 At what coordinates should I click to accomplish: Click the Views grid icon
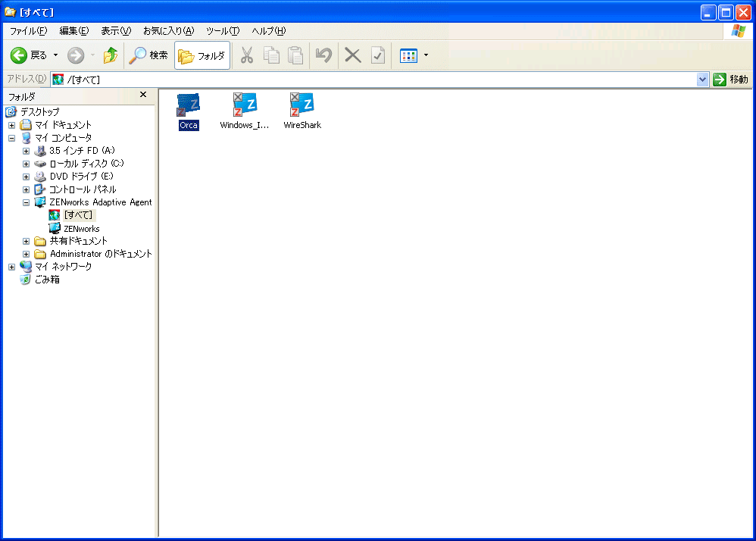point(409,56)
